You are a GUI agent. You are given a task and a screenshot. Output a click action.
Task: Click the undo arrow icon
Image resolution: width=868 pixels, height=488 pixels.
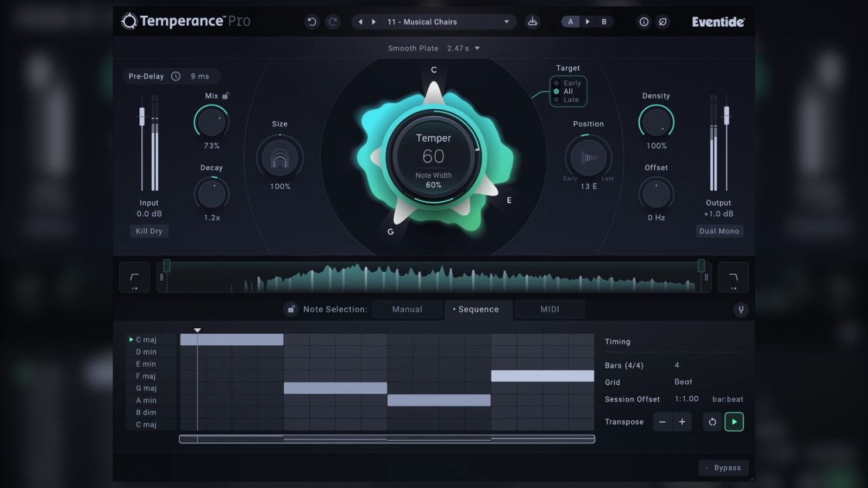312,22
